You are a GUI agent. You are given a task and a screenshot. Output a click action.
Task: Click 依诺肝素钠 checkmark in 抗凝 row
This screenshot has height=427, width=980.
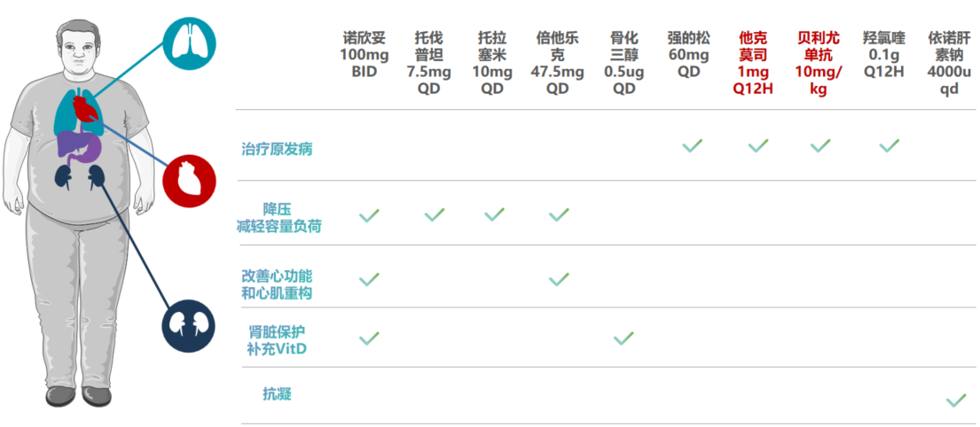click(956, 400)
